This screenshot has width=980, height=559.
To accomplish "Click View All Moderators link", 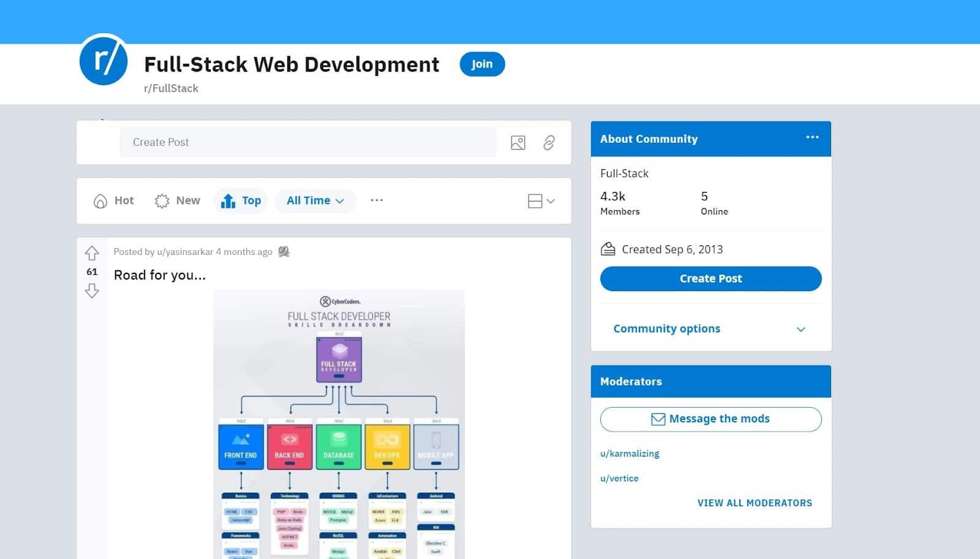I will point(755,503).
